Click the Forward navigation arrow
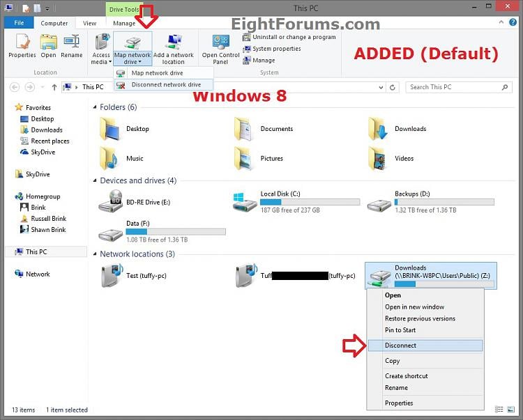This screenshot has height=420, width=523. [x=30, y=87]
